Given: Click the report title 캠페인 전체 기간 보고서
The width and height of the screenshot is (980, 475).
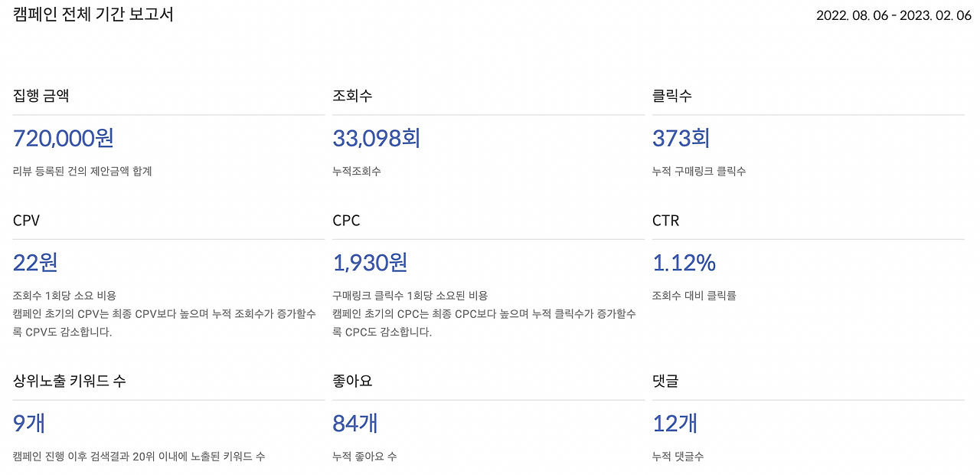Looking at the screenshot, I should tap(93, 15).
